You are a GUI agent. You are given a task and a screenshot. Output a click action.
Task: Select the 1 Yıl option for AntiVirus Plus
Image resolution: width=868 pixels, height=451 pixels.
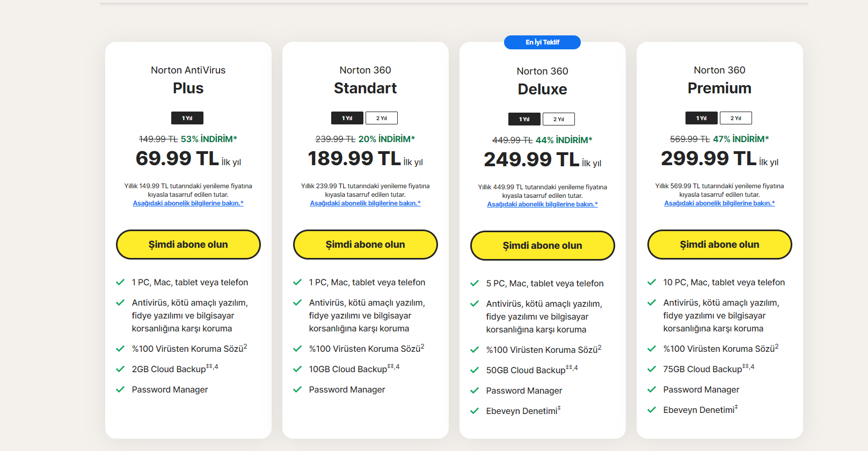(x=187, y=118)
